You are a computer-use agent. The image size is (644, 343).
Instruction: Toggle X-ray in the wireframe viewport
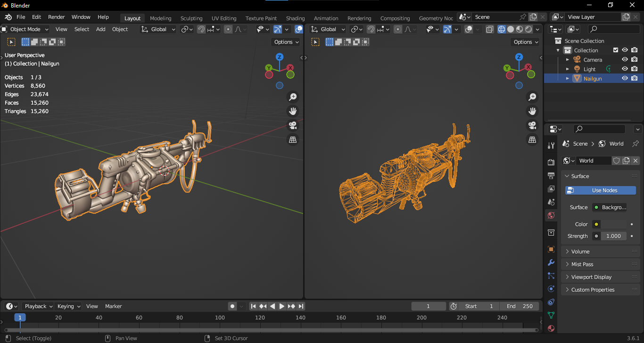tap(490, 29)
